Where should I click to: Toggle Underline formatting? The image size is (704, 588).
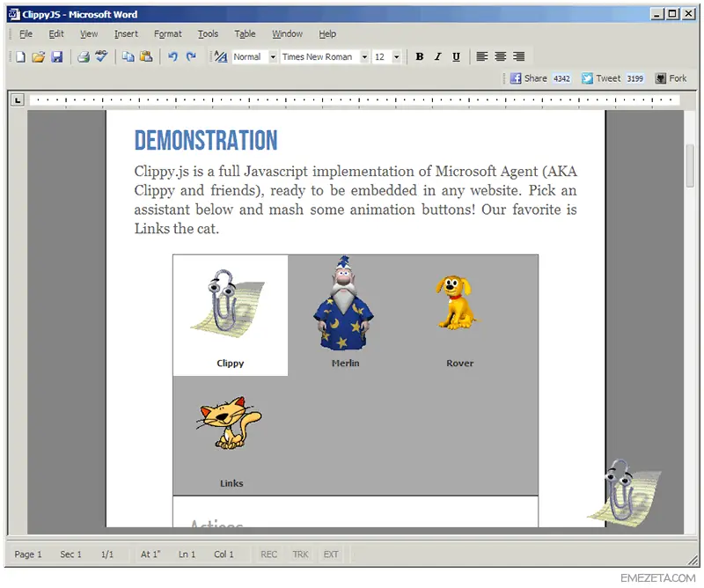456,56
